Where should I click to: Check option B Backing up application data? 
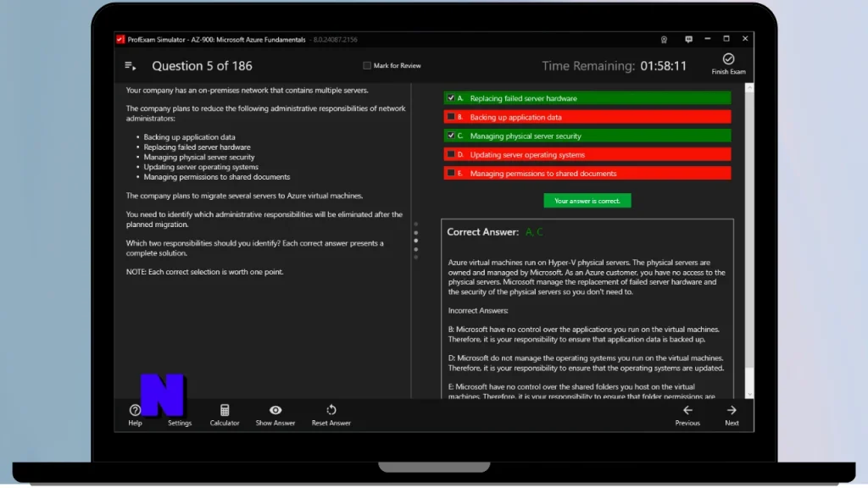tap(451, 117)
